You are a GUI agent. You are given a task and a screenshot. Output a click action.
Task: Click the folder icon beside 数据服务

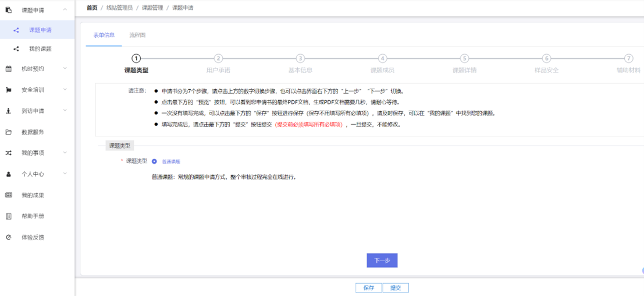tap(9, 132)
